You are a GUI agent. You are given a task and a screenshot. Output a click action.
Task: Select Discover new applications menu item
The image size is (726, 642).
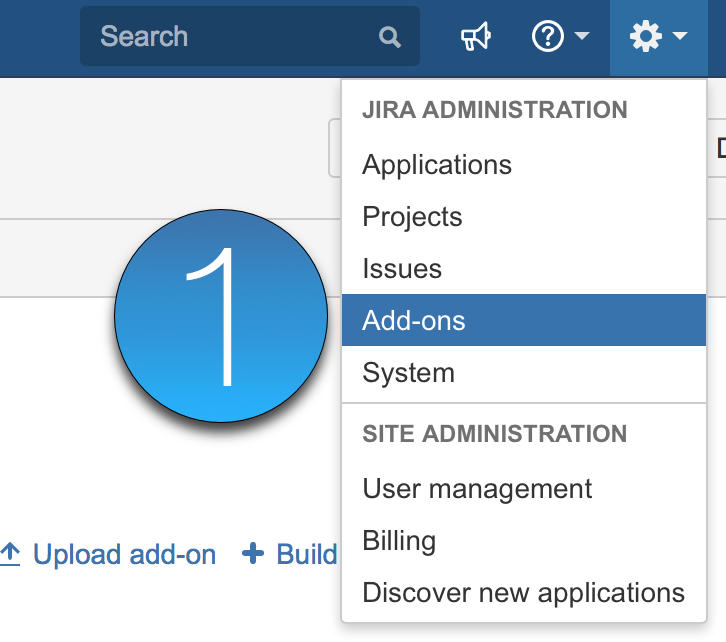coord(523,593)
